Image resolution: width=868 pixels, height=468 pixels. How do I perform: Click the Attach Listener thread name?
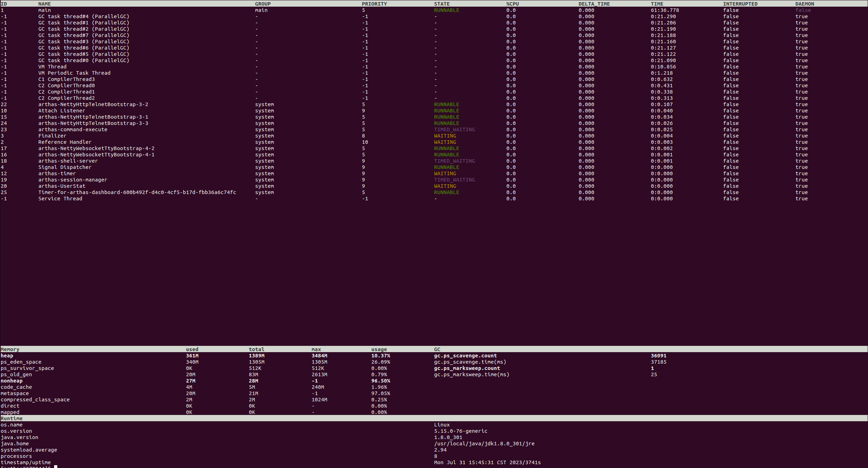tap(61, 111)
